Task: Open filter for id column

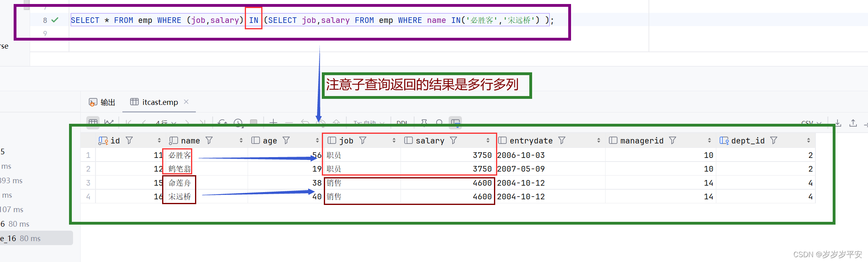Action: [x=129, y=140]
